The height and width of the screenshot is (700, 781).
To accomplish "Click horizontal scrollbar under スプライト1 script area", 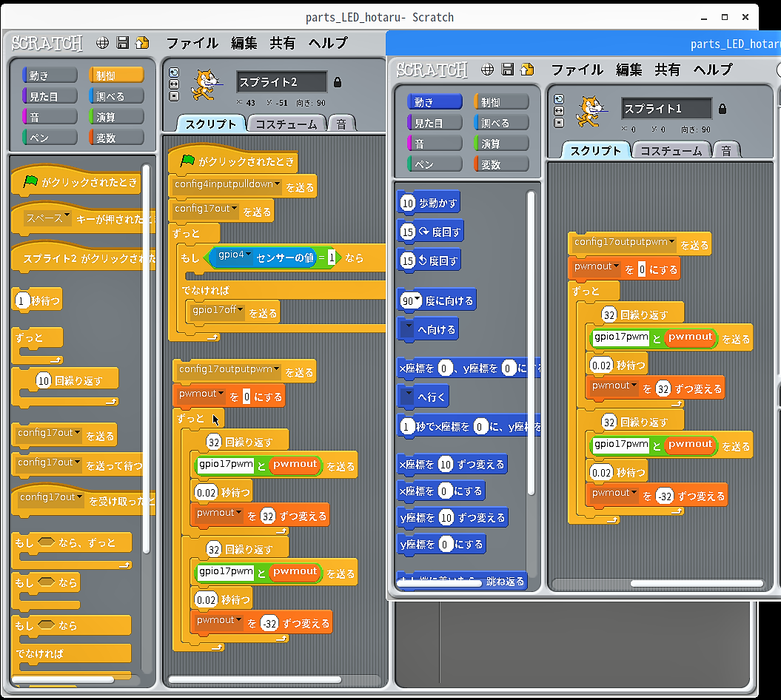I will 697,584.
